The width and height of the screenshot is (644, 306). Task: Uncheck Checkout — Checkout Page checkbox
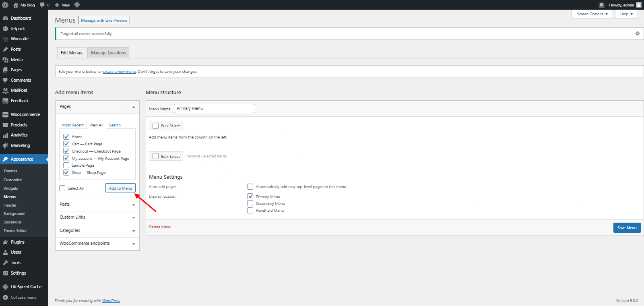click(x=66, y=151)
